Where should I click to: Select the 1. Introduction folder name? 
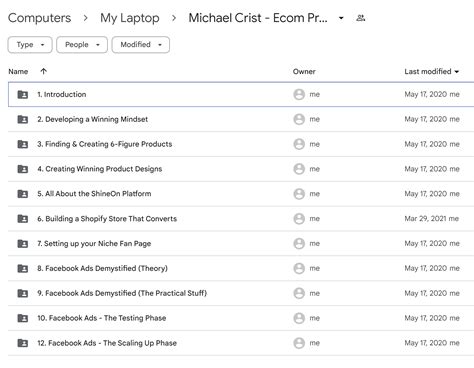62,94
